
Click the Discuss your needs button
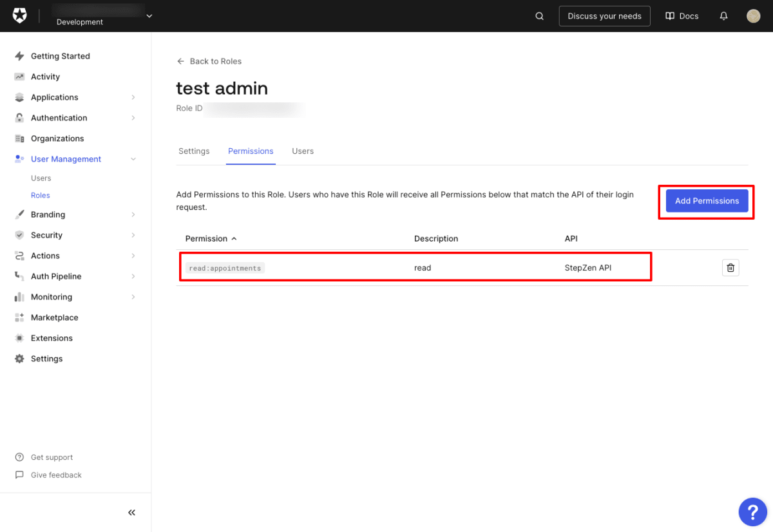pos(604,16)
